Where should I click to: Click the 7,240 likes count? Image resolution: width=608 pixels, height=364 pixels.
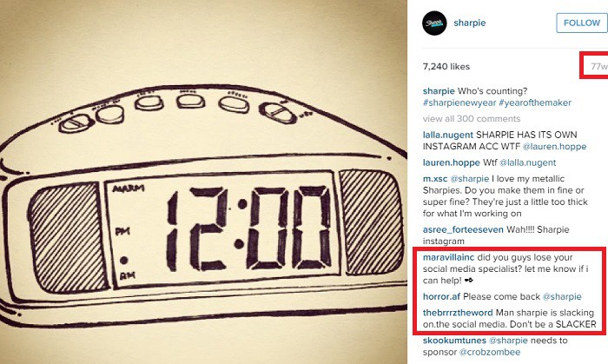446,67
